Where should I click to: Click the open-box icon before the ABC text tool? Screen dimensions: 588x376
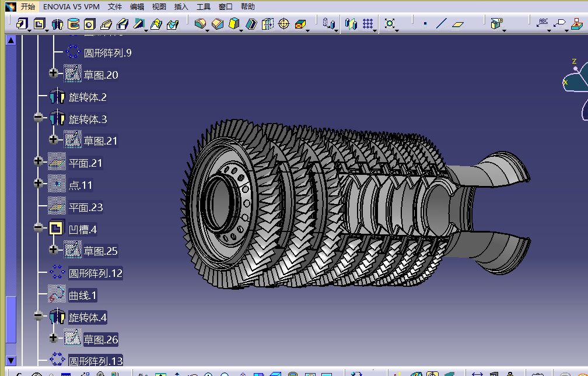click(x=496, y=23)
